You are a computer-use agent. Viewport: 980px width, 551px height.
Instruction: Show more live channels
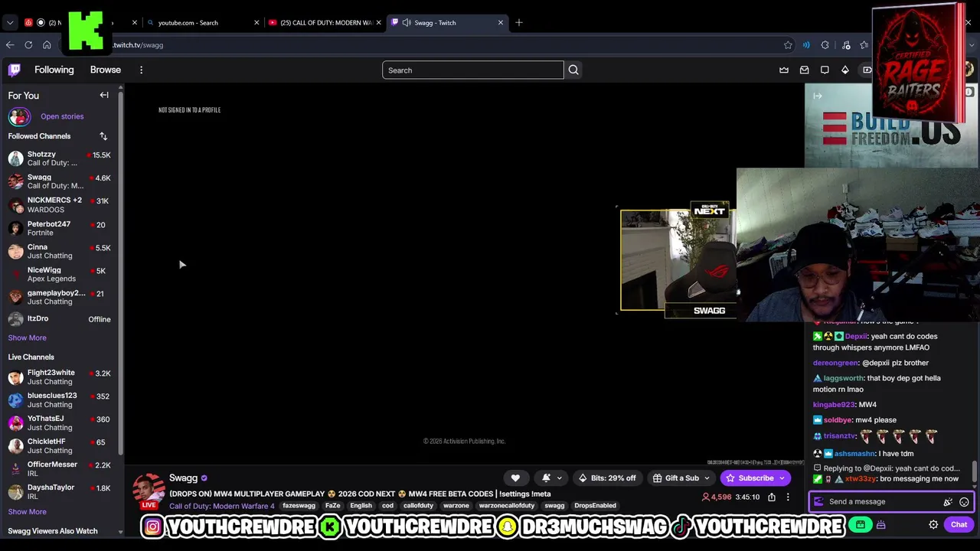coord(28,512)
